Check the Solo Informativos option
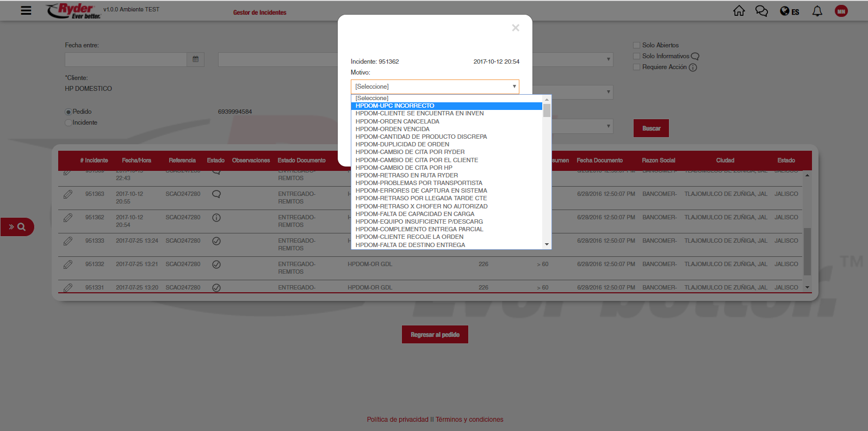 pos(636,56)
